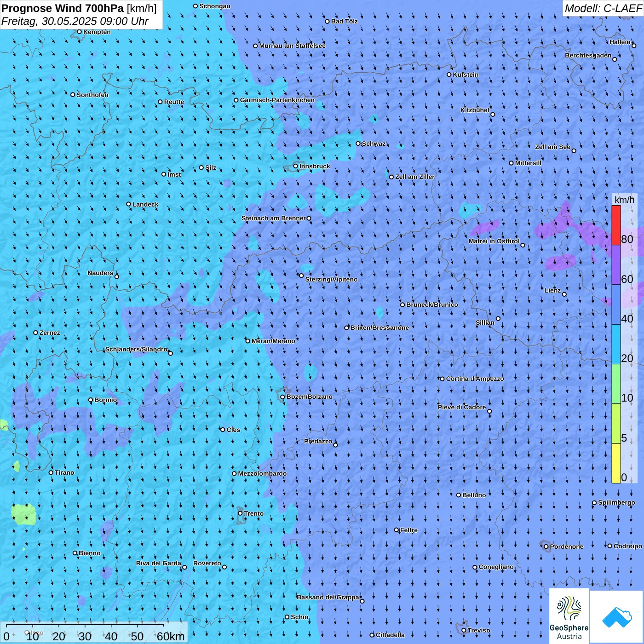Viewport: 644px width, 644px height.
Task: Click the 'Steinach am Brenner' label
Action: click(274, 218)
